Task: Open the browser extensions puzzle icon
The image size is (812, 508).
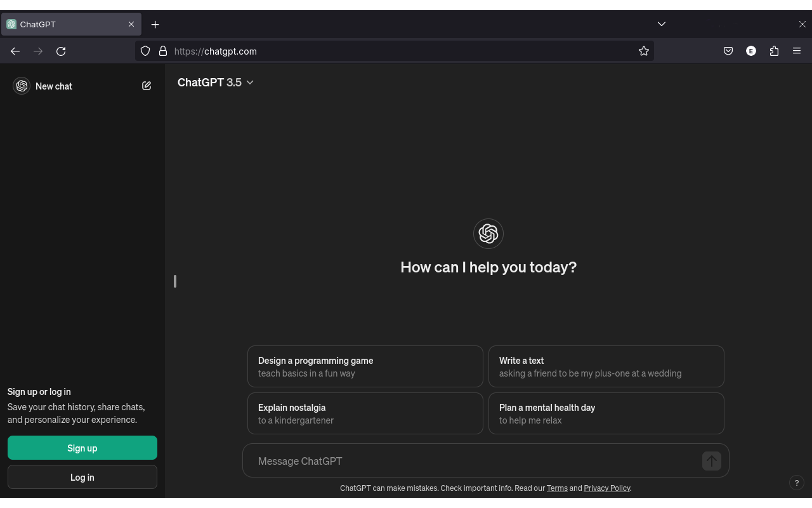Action: coord(774,51)
